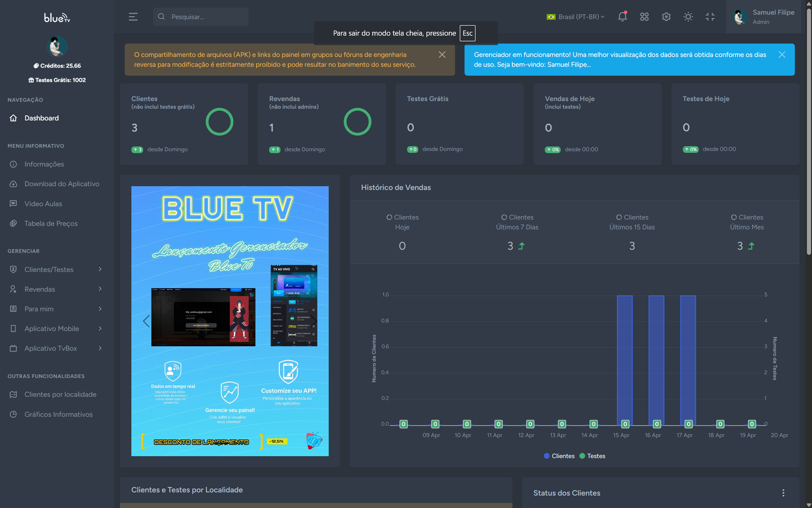
Task: Click the 15 Apr chart bar
Action: click(x=625, y=360)
